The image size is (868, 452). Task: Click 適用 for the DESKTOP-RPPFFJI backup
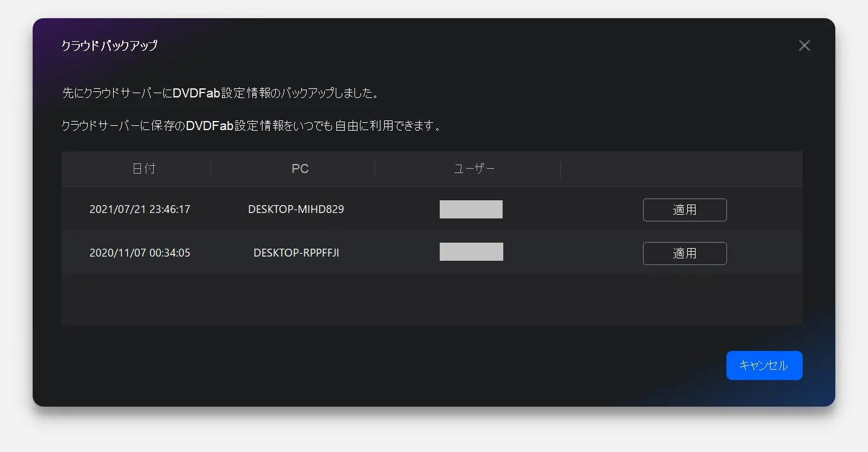click(684, 254)
